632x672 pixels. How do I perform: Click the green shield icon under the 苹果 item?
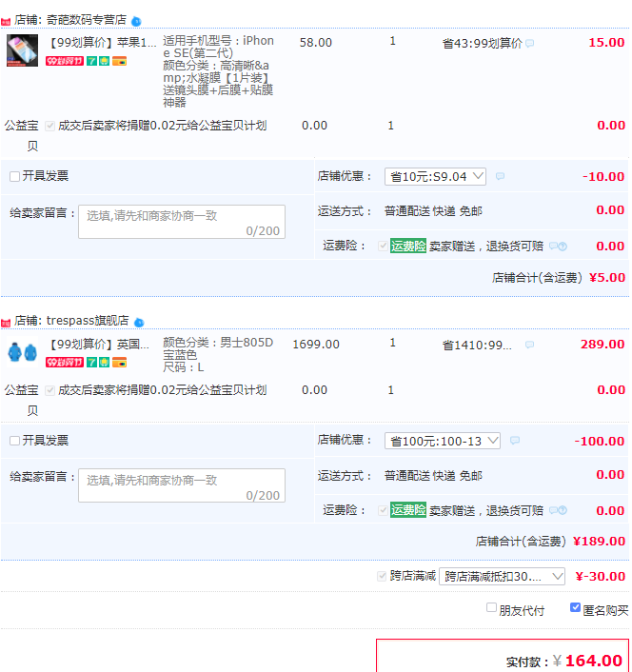coord(104,61)
